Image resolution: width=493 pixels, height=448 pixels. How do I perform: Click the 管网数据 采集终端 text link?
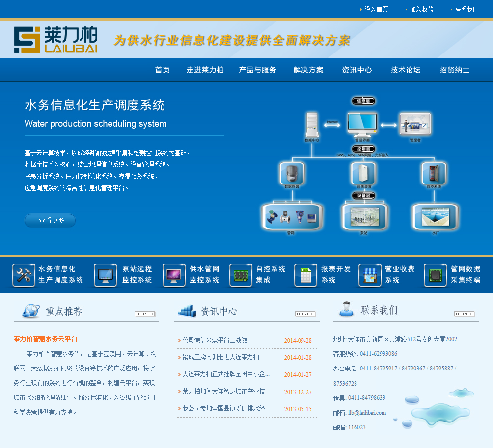tap(466, 274)
